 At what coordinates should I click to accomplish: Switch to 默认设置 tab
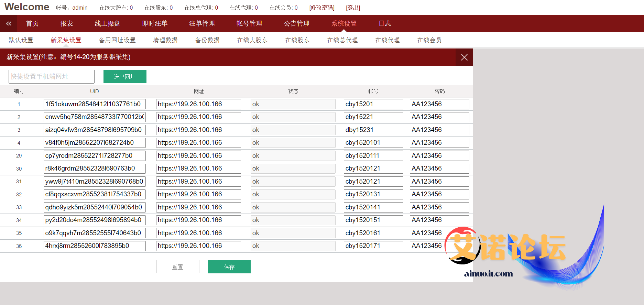coord(21,40)
